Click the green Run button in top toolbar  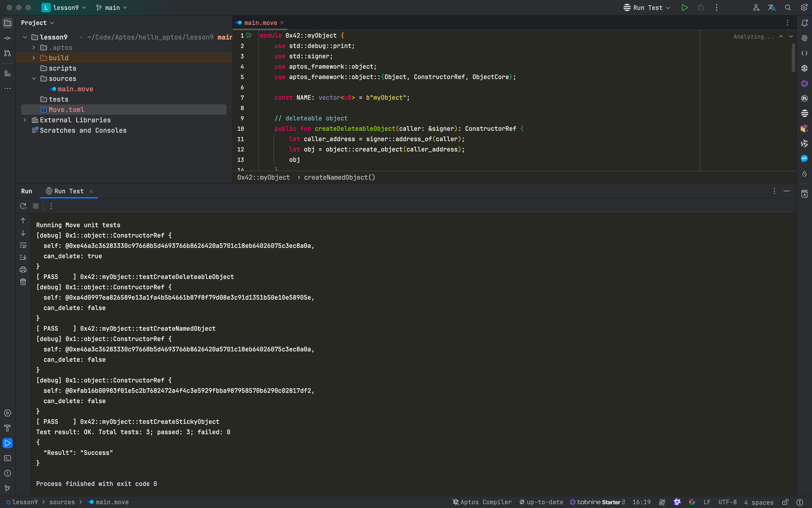click(x=684, y=7)
